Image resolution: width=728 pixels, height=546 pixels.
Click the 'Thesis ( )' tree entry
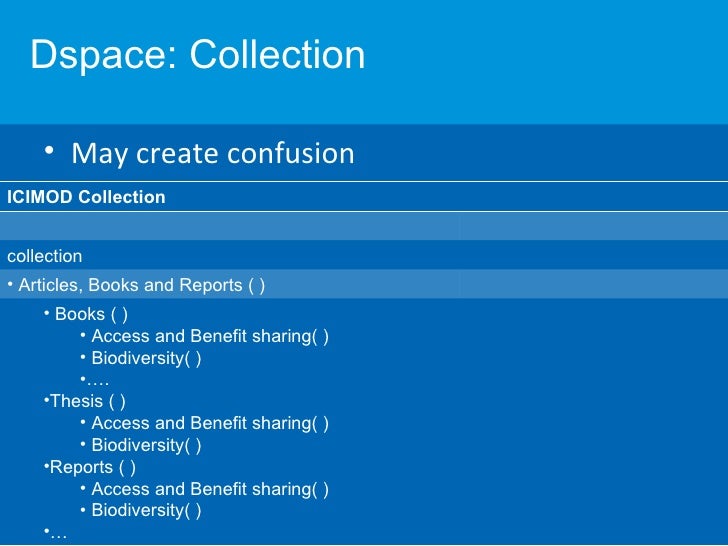coord(87,401)
